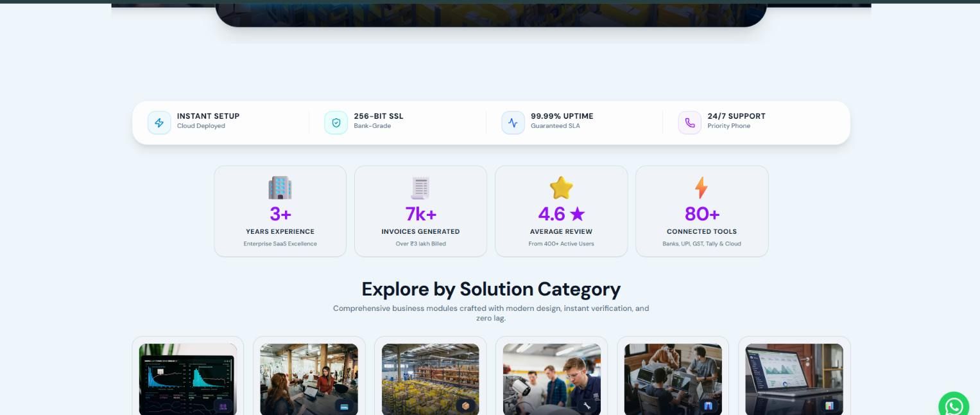Click the orange lightning icon above 80+

(701, 188)
